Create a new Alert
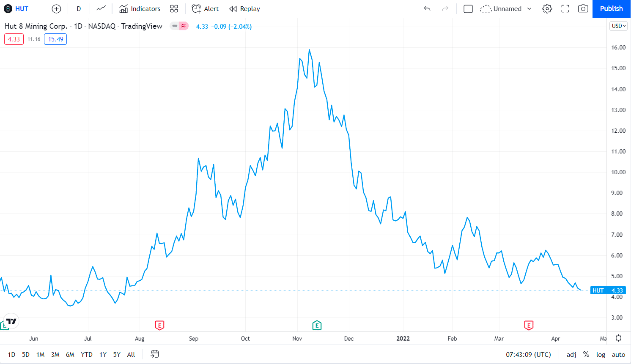Image resolution: width=631 pixels, height=364 pixels. (205, 8)
